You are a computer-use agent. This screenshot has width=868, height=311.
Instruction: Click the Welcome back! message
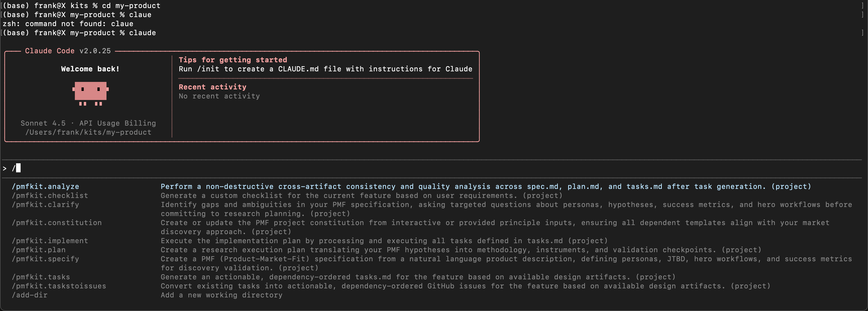[90, 69]
